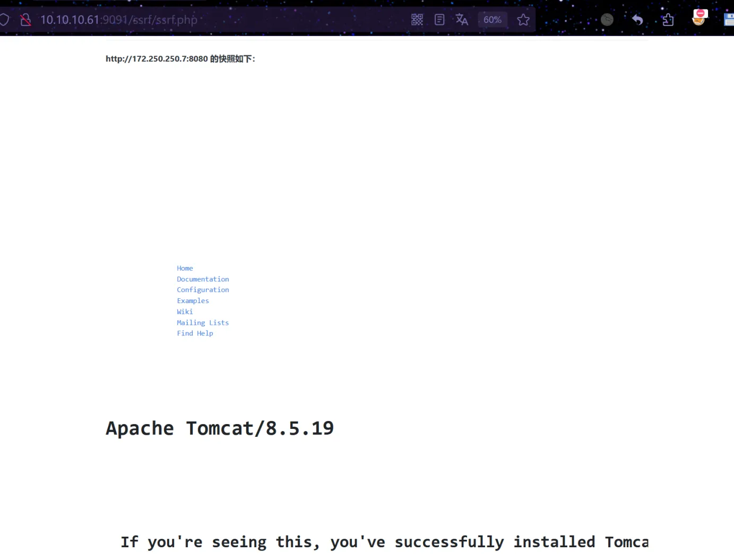Visit the Examples link
Screen dimensions: 734x560
point(193,301)
